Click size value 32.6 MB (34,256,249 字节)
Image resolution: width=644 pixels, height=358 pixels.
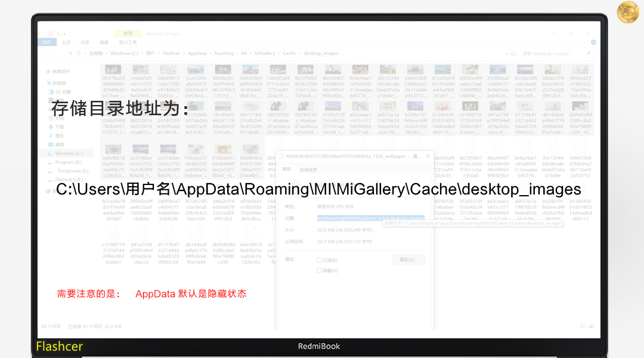point(345,230)
